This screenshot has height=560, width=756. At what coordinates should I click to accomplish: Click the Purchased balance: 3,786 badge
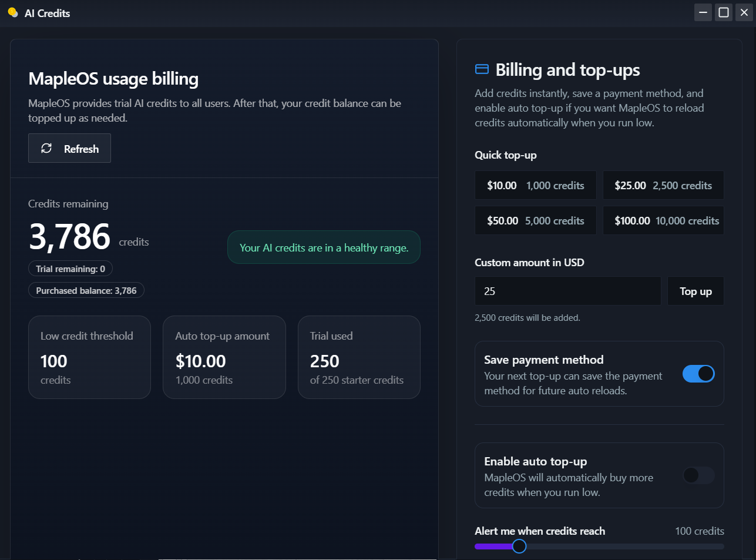pos(86,290)
